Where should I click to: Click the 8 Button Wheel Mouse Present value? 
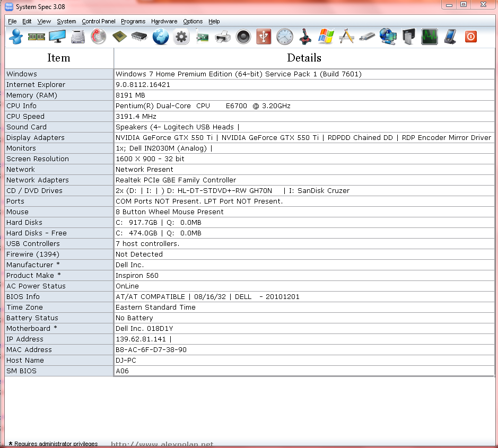point(169,212)
